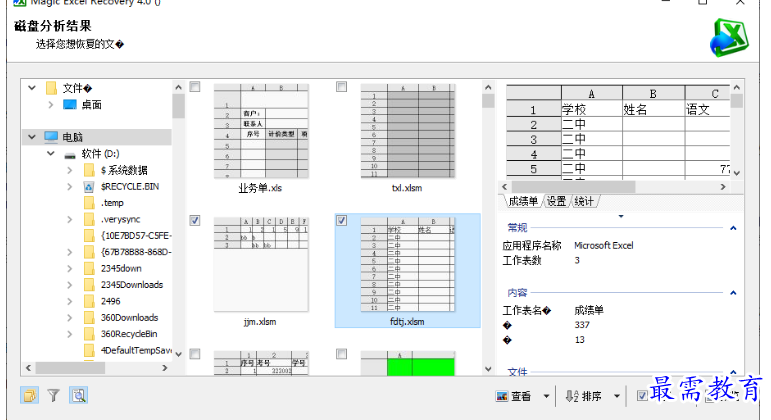This screenshot has height=420, width=771.
Task: Expand the 360Downloads folder node
Action: pos(70,318)
